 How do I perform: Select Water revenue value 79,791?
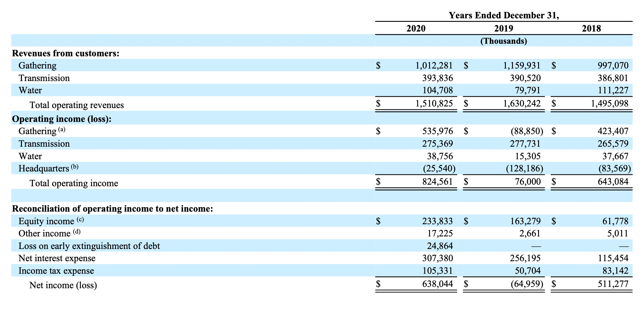[x=528, y=90]
